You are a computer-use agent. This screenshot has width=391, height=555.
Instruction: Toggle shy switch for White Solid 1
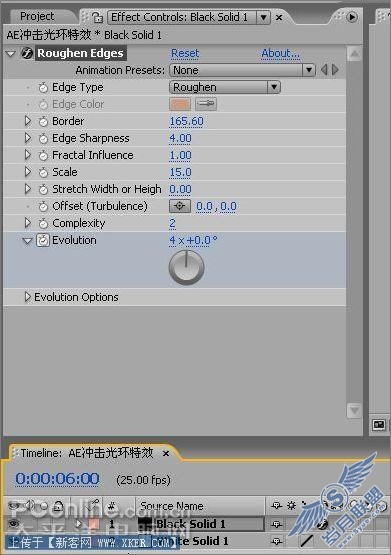pos(277,541)
